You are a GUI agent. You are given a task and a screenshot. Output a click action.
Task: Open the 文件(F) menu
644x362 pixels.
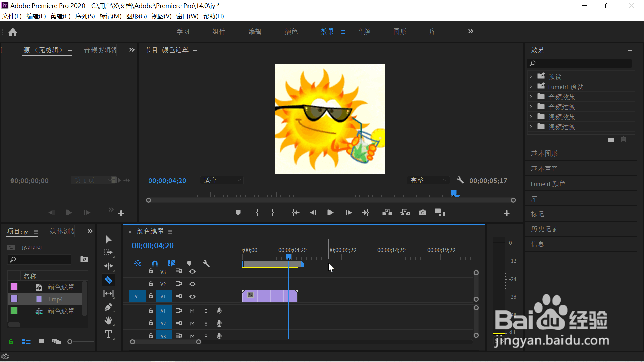[x=12, y=16]
